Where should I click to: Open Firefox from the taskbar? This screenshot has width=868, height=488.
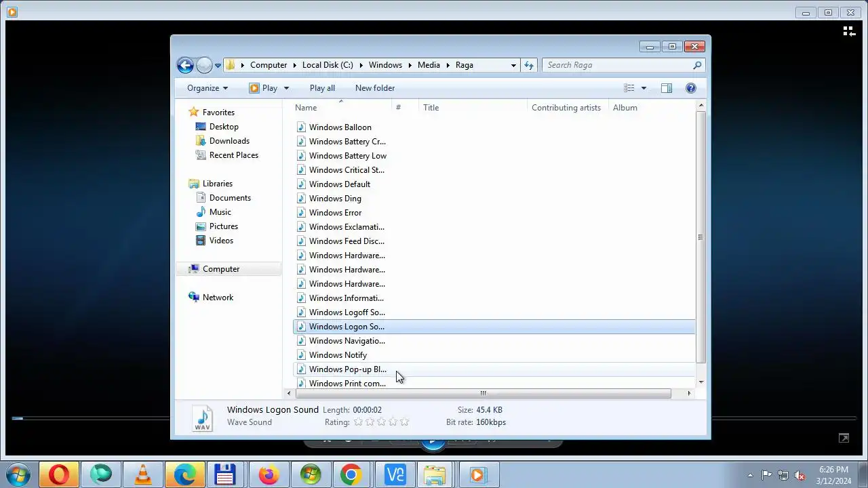(x=269, y=475)
